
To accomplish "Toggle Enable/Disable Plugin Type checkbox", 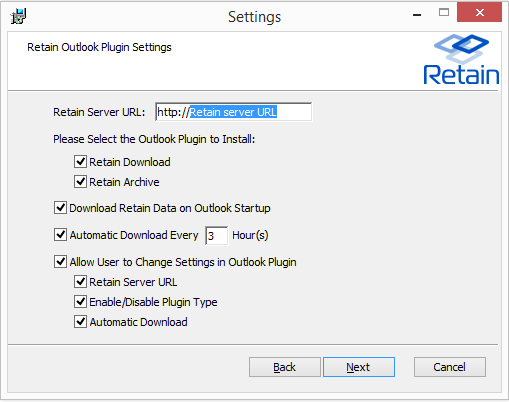I will pos(80,302).
